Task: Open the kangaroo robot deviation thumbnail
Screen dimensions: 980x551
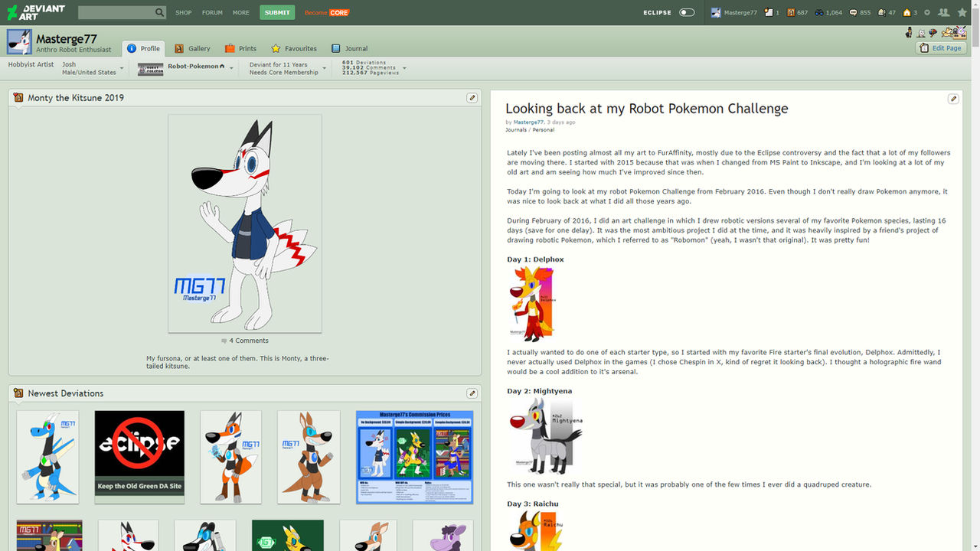Action: [309, 457]
